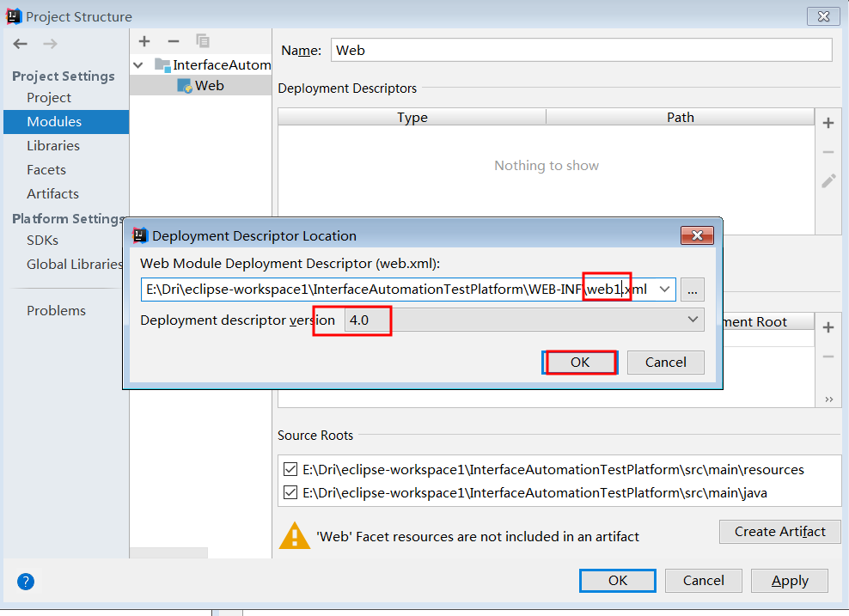849x616 pixels.
Task: Copy selected module with copy icon
Action: click(x=203, y=41)
